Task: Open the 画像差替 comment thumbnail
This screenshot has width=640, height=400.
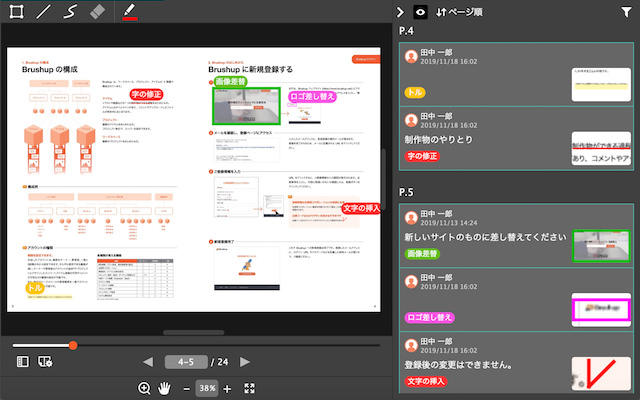Action: click(601, 246)
